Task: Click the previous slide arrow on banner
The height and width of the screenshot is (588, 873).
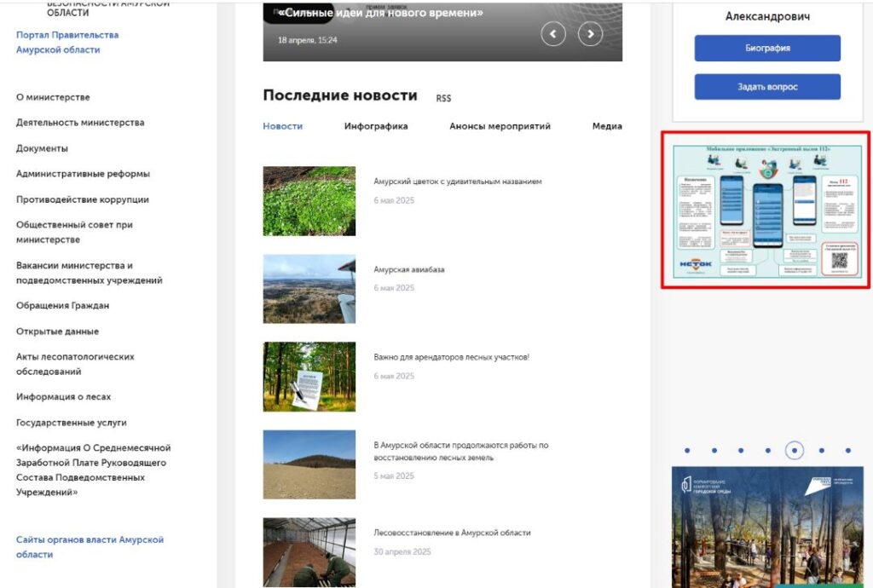Action: (x=553, y=34)
